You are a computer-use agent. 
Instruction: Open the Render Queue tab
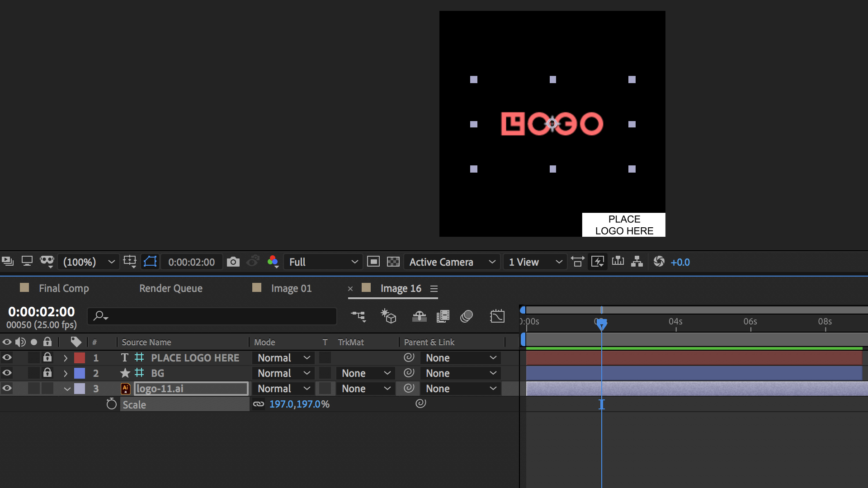tap(170, 288)
